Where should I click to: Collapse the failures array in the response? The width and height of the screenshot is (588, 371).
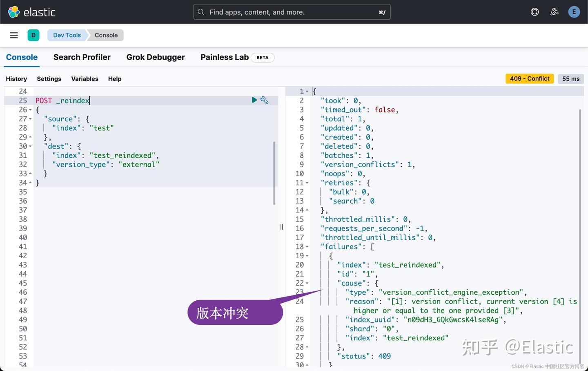(x=307, y=246)
